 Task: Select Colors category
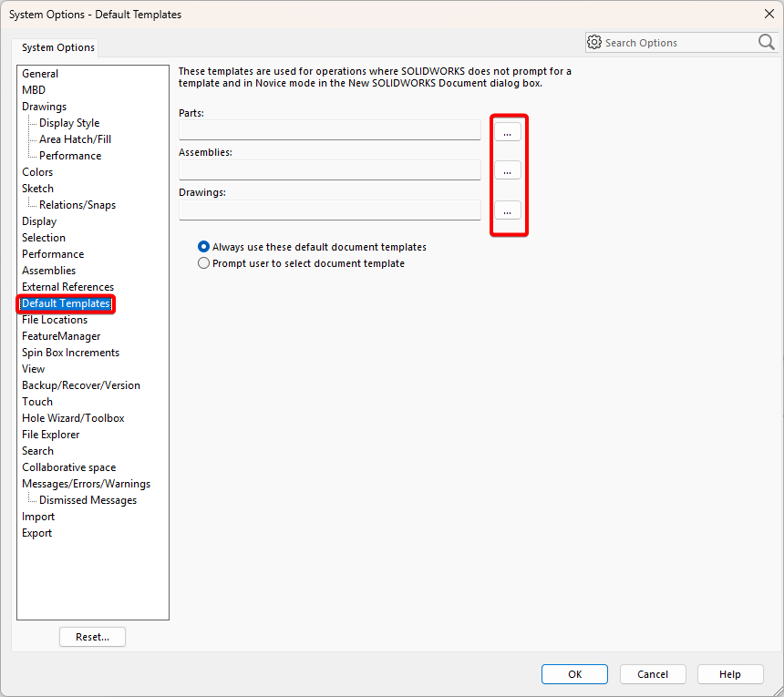37,172
